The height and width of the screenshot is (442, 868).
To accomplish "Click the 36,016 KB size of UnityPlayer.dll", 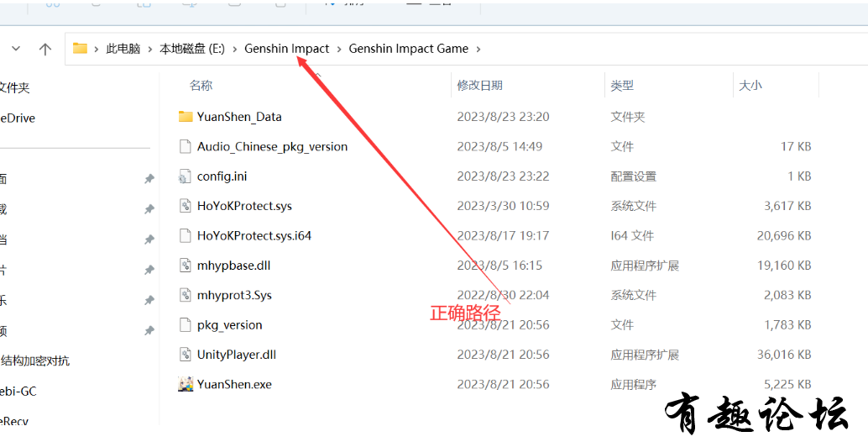I will tap(784, 355).
